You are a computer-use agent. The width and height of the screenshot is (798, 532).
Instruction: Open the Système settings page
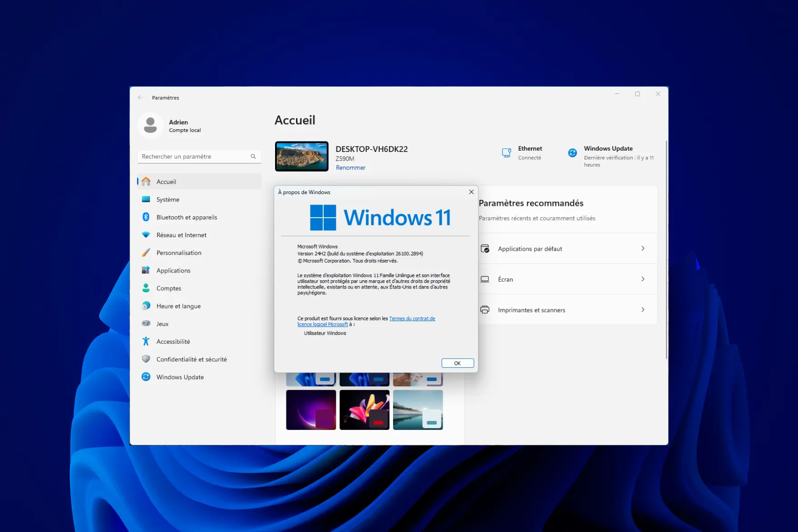(x=199, y=199)
